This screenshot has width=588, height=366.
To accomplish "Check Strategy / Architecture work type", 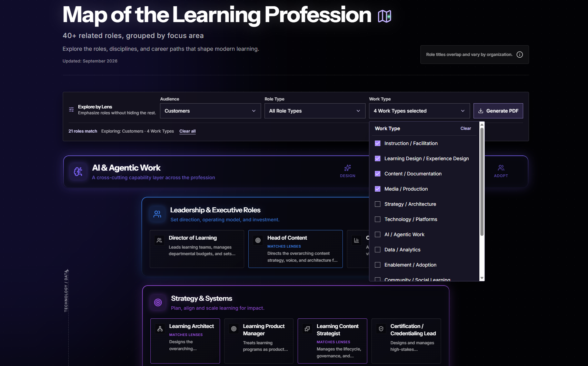I will [378, 204].
